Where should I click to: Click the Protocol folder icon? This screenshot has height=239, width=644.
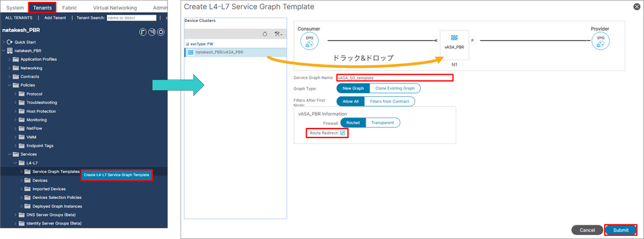tap(22, 94)
